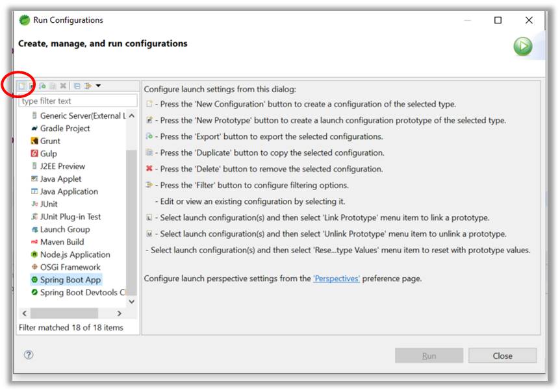560x392 pixels.
Task: Click the Close button
Action: (x=503, y=355)
